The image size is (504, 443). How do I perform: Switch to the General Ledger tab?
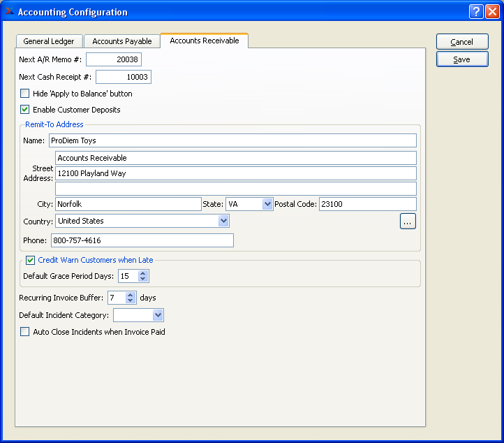[x=49, y=41]
